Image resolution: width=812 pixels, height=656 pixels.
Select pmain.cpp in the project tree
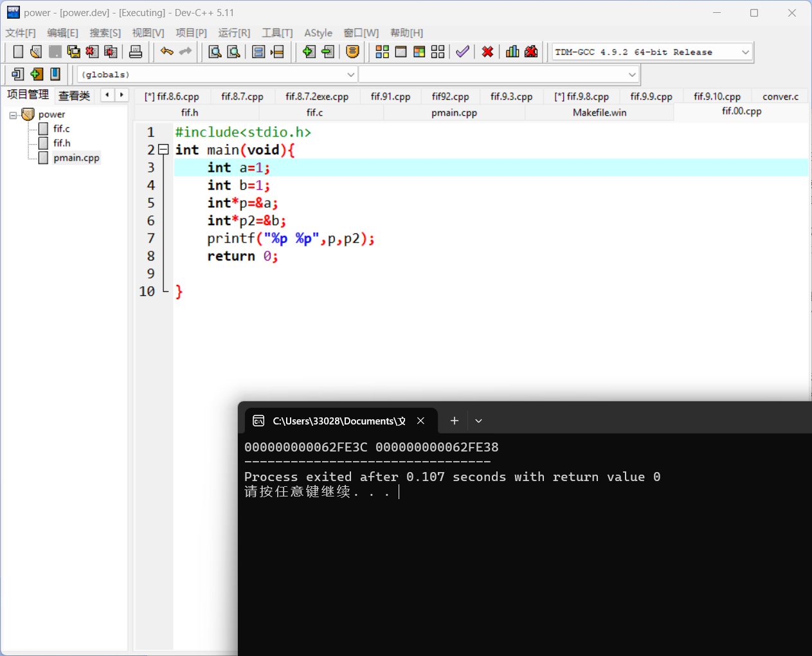coord(77,158)
